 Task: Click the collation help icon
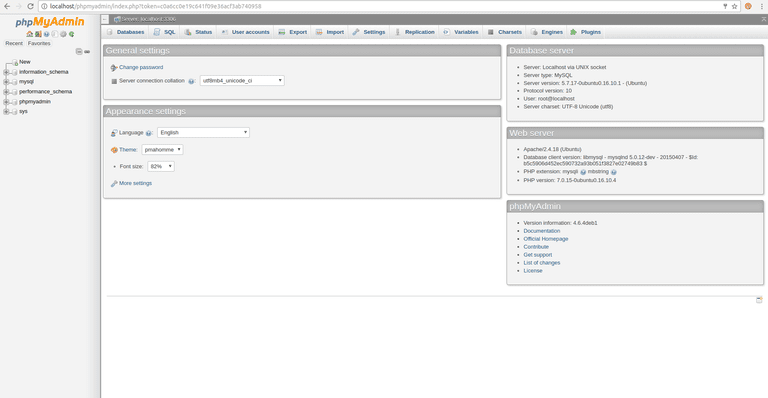click(192, 81)
